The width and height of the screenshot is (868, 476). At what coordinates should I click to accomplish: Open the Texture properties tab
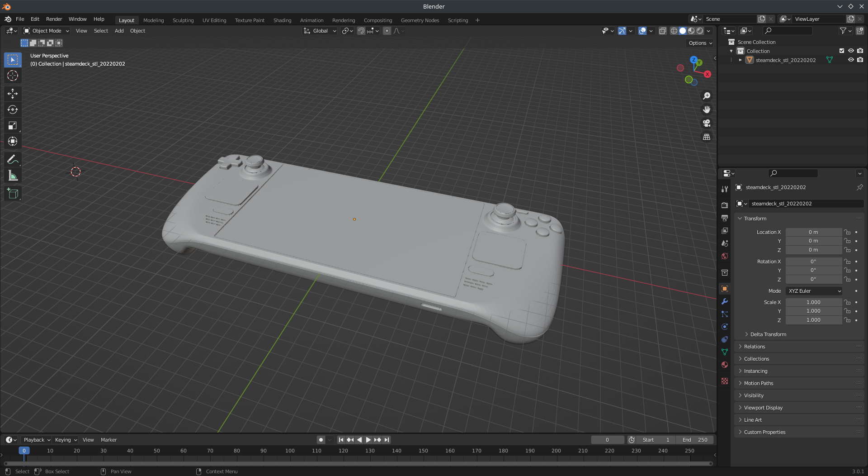pos(725,381)
